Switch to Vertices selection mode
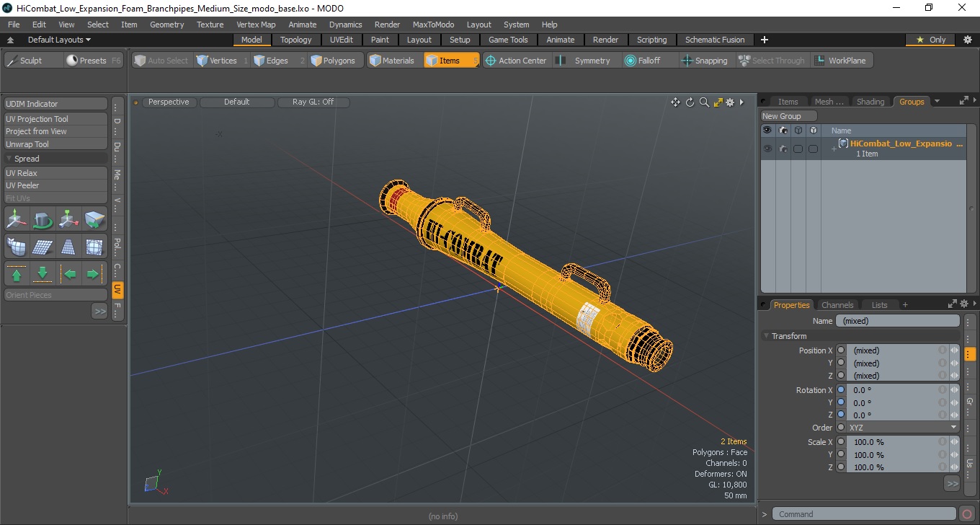 [222, 61]
